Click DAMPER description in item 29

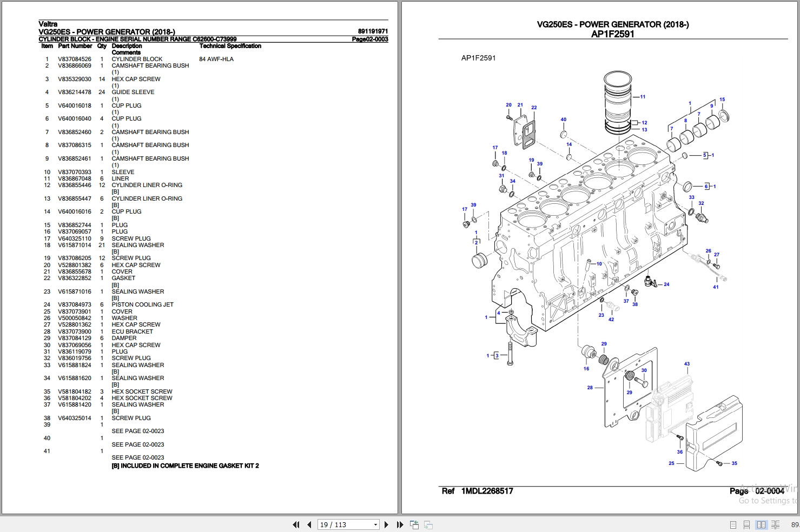click(x=124, y=338)
